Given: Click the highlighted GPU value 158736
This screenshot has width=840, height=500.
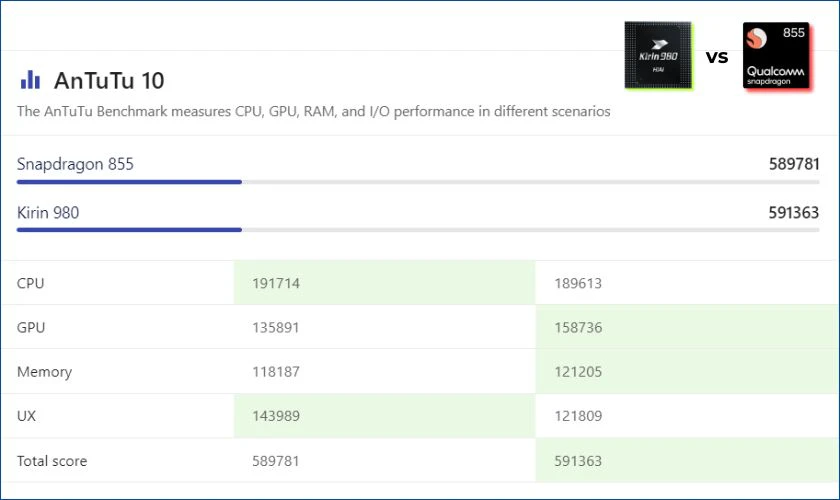Looking at the screenshot, I should (x=578, y=327).
